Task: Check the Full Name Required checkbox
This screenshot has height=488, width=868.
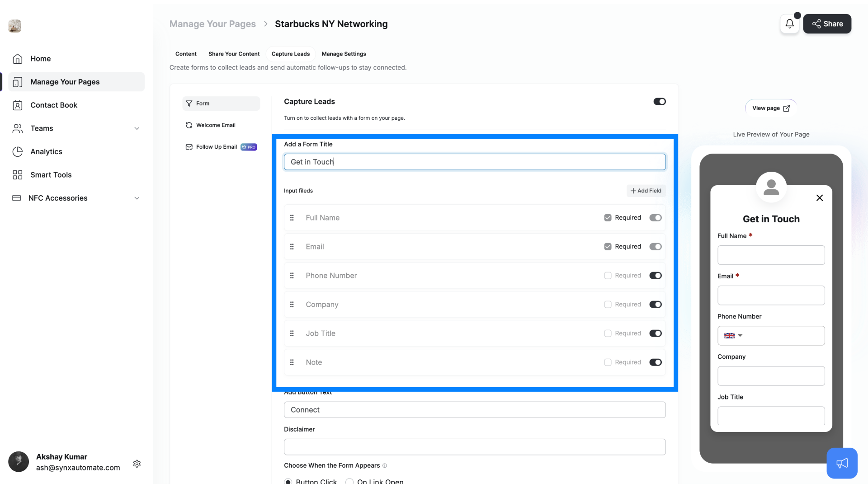Action: tap(608, 217)
